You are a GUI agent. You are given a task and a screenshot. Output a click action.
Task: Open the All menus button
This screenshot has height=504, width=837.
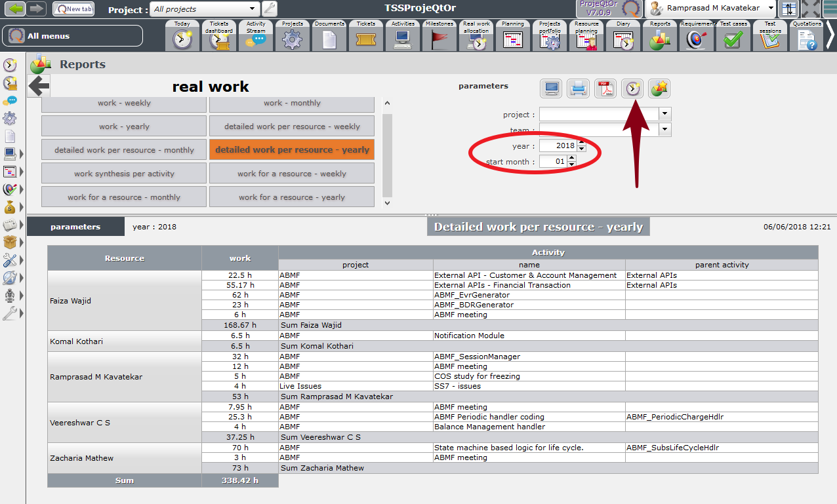(72, 36)
